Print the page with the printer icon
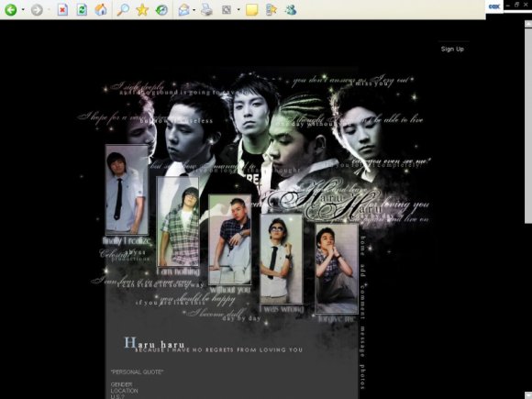 coord(206,9)
